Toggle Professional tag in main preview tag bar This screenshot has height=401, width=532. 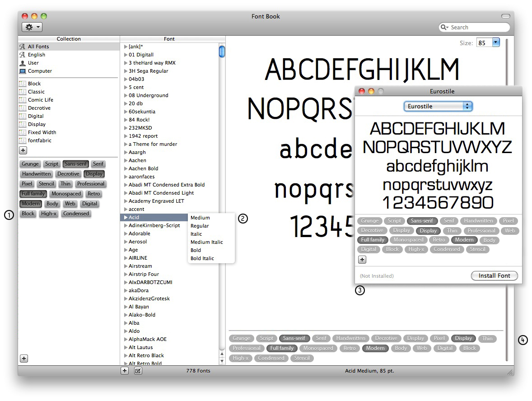pyautogui.click(x=247, y=348)
